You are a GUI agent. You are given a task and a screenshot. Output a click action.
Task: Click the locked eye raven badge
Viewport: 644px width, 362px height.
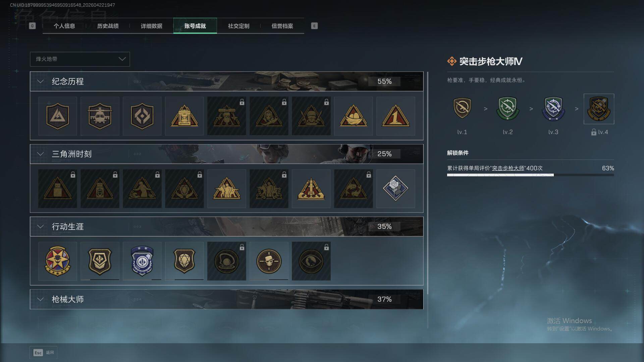[x=311, y=261]
